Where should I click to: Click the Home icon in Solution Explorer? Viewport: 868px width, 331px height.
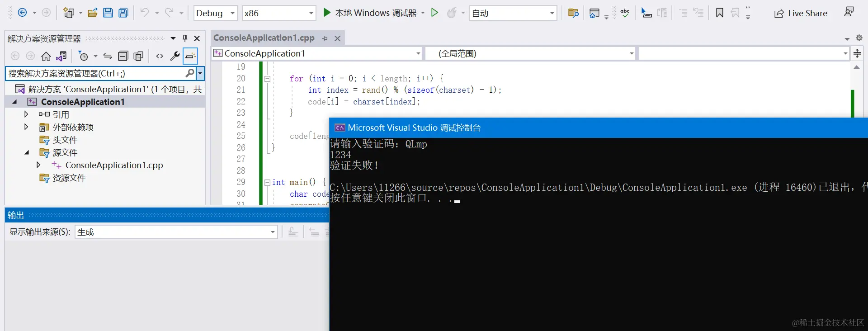pyautogui.click(x=46, y=56)
